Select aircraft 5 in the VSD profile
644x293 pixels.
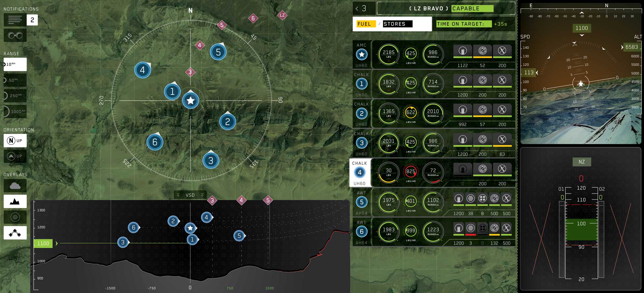pyautogui.click(x=239, y=236)
